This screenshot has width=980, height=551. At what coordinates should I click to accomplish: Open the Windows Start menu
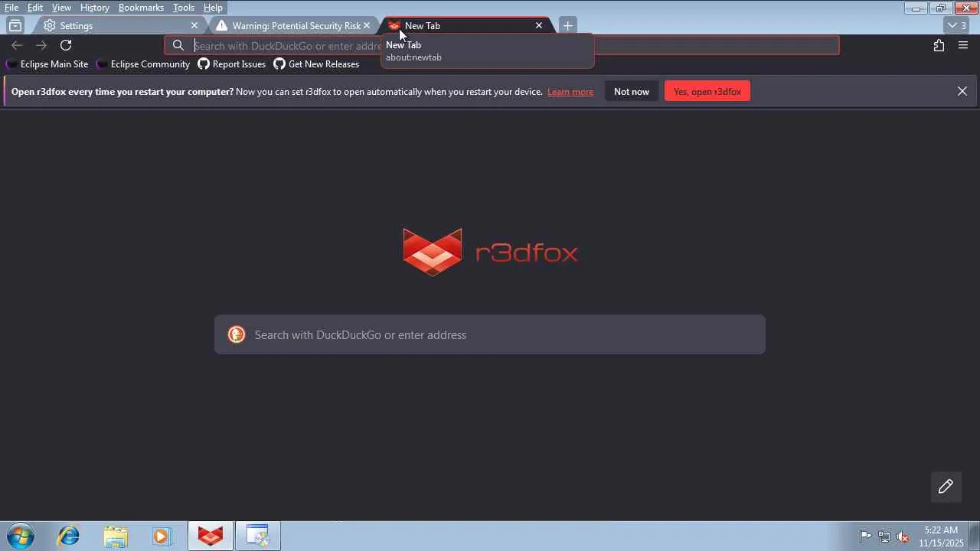click(x=21, y=536)
